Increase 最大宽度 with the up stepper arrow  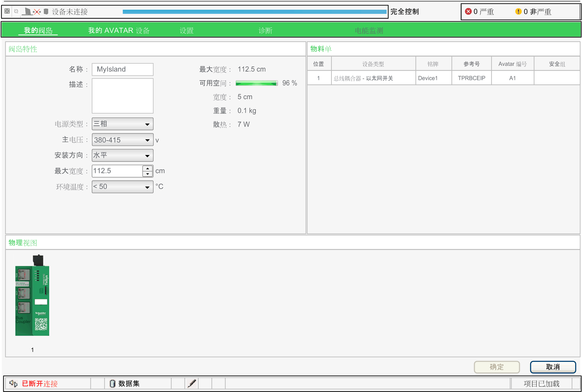point(147,168)
